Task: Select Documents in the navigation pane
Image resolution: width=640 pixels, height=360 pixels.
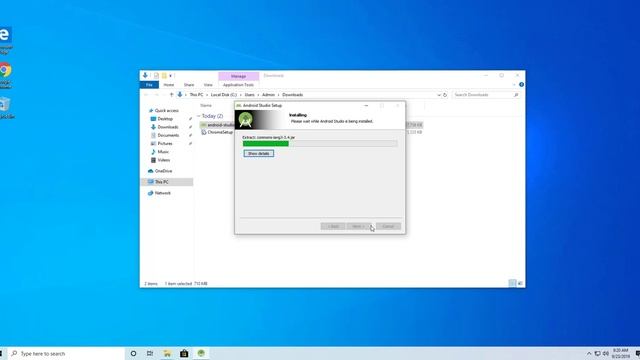Action: (168, 135)
